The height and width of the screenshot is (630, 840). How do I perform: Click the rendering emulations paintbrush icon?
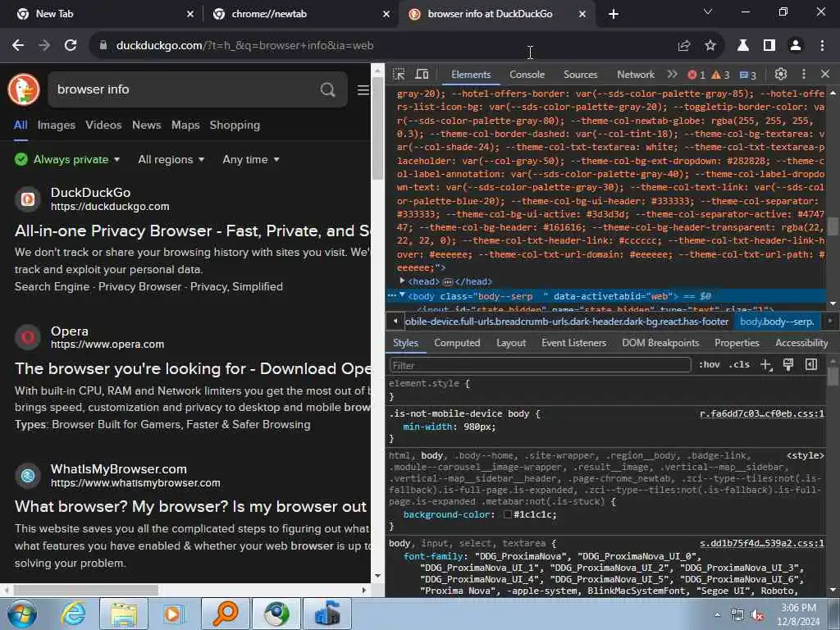point(788,365)
